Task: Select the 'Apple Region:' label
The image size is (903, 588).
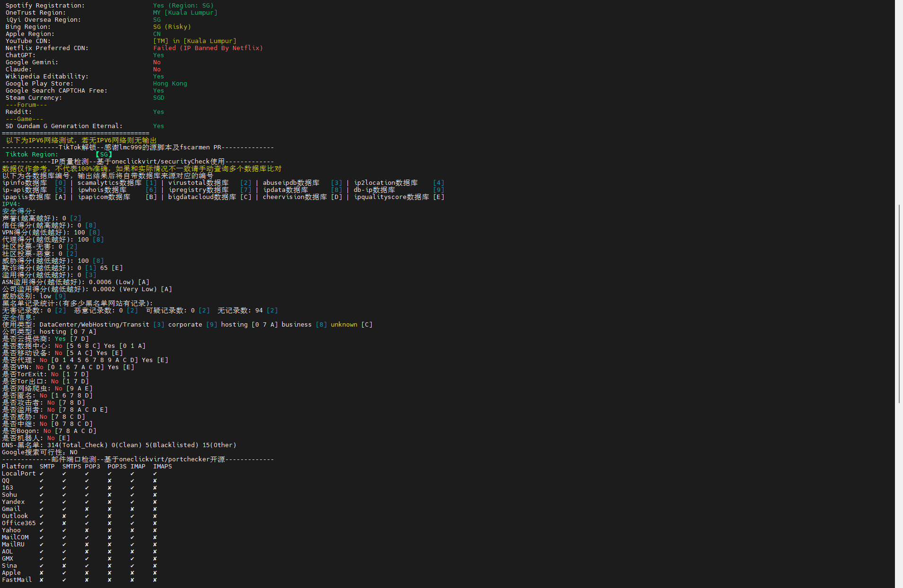Action: (30, 34)
